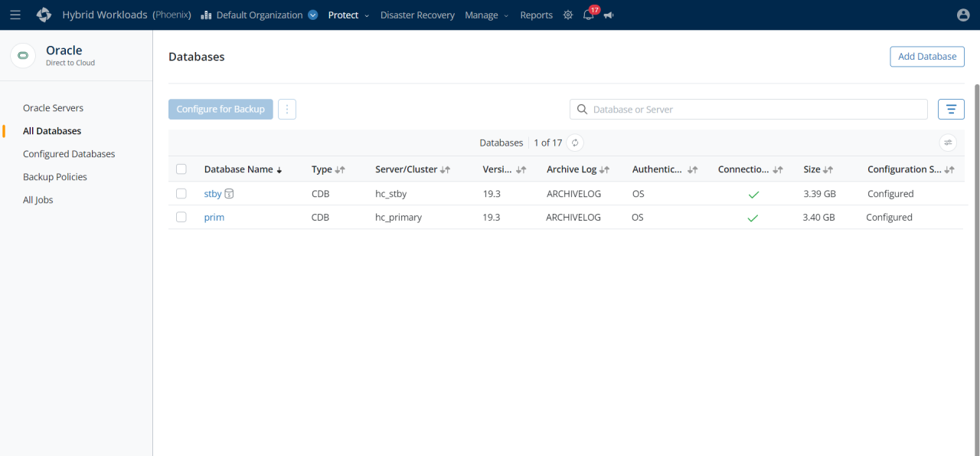The width and height of the screenshot is (980, 456).
Task: Click the announcements megaphone icon
Action: (609, 15)
